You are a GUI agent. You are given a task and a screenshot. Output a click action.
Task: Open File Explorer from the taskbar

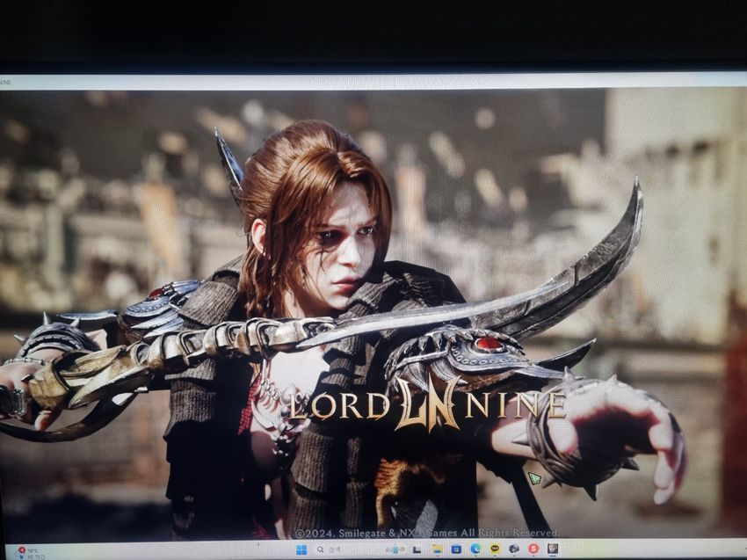[437, 549]
